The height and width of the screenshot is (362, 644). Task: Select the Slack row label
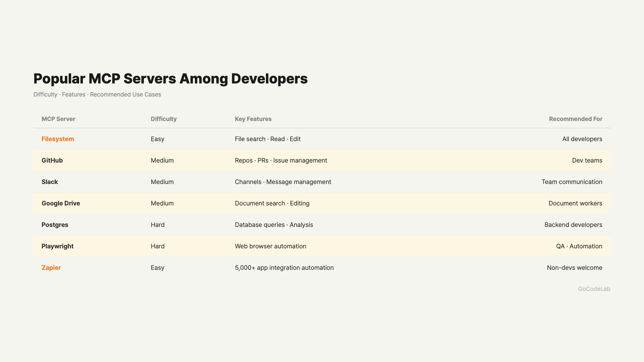50,182
